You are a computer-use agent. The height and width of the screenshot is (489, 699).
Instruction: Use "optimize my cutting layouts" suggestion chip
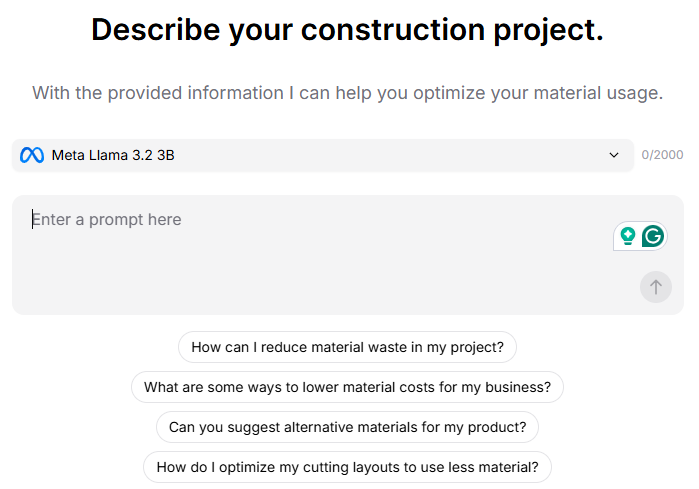point(347,467)
